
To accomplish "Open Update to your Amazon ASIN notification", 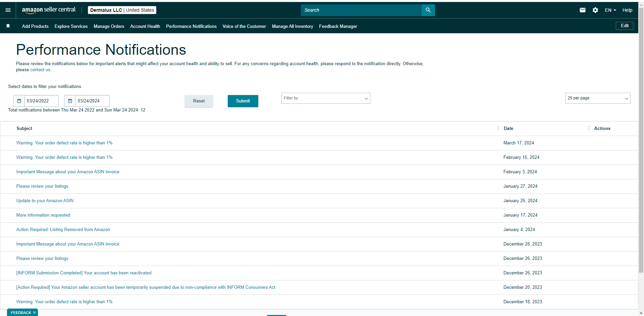I will pyautogui.click(x=45, y=201).
